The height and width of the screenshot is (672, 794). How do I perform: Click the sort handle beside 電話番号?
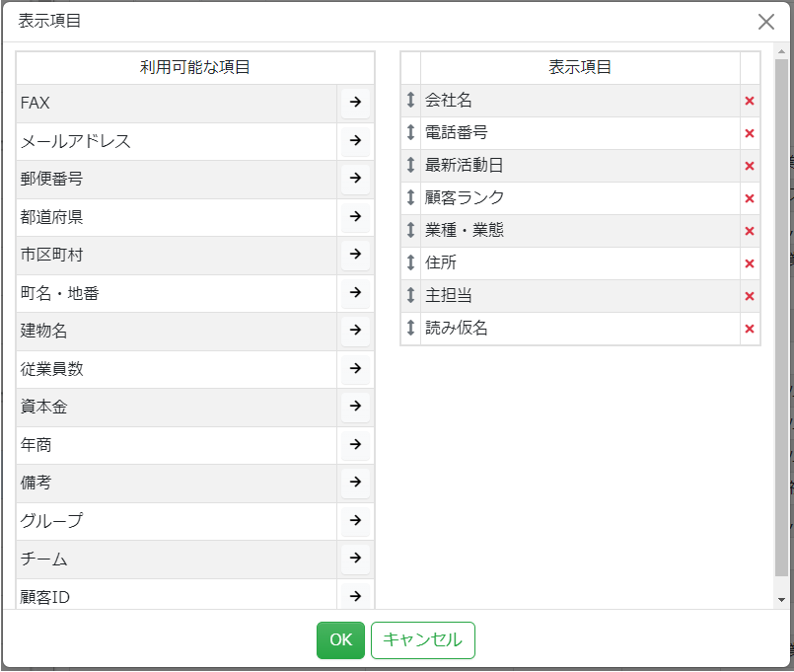point(410,132)
